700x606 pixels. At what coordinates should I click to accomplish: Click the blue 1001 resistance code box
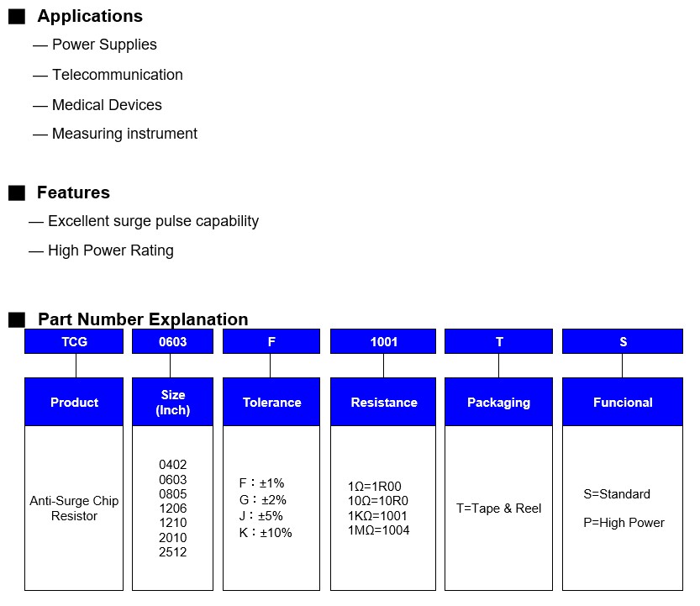(383, 342)
